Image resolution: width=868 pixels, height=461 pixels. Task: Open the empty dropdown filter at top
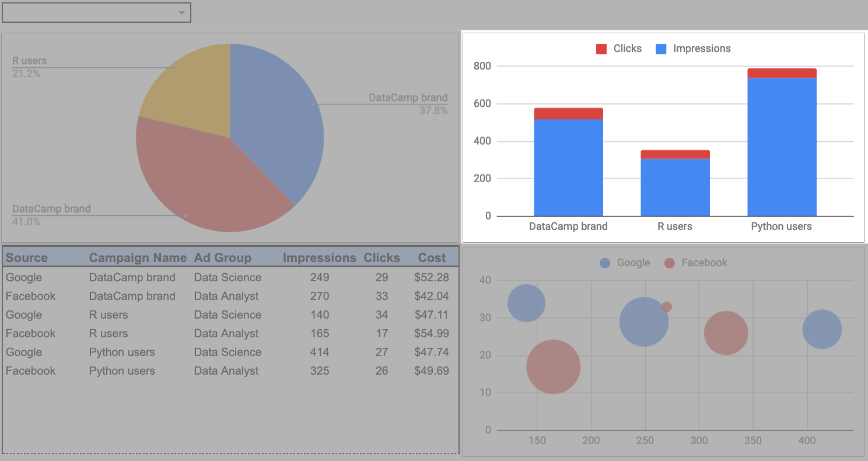(96, 12)
